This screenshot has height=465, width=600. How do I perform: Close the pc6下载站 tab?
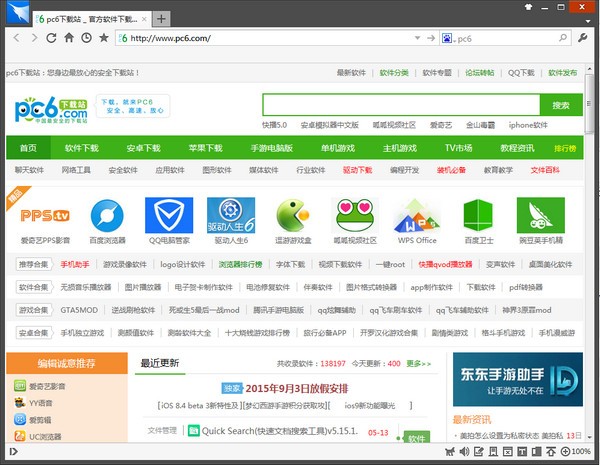[x=144, y=19]
